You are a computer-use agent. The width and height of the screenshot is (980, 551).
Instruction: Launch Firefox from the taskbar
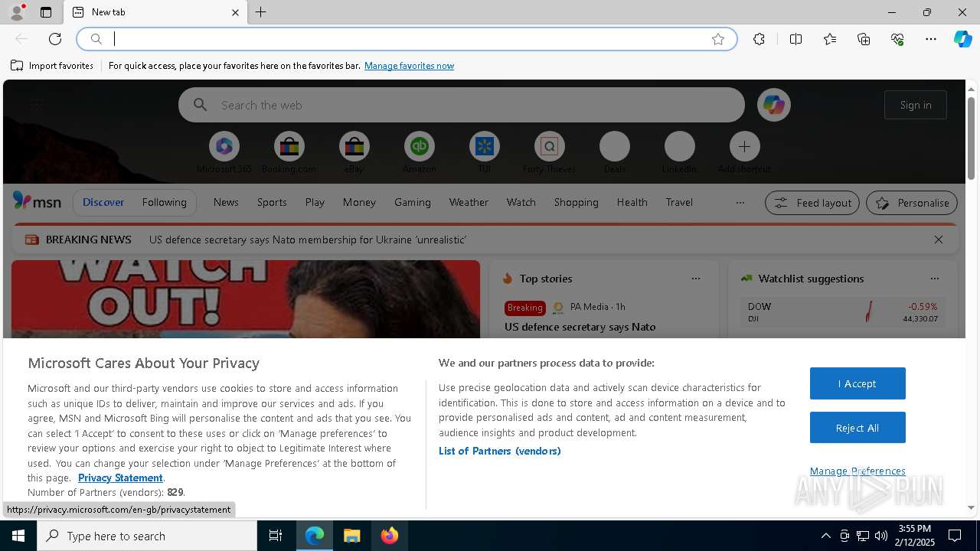pos(390,536)
